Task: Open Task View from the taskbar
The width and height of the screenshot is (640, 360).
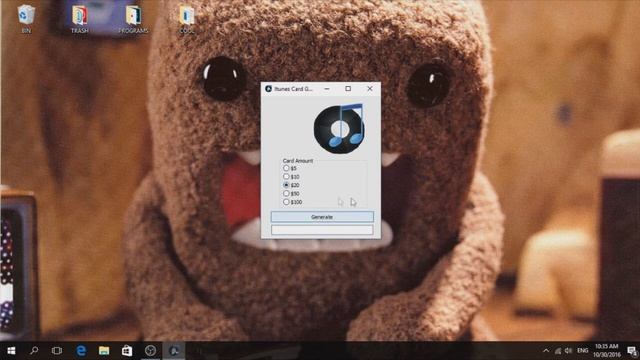Action: [57, 351]
